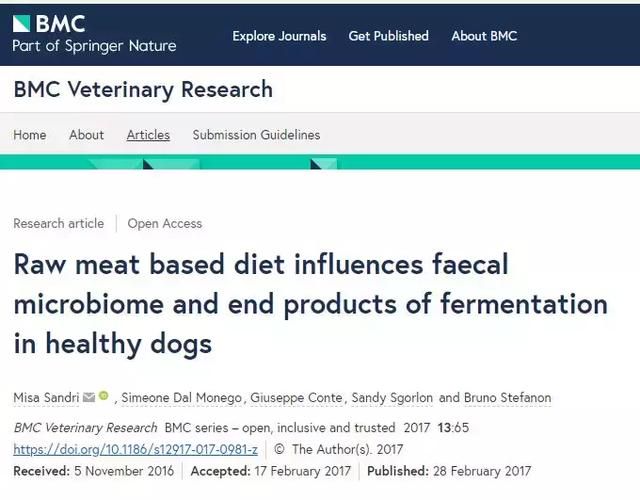The width and height of the screenshot is (640, 500).
Task: Switch to the Articles tab
Action: point(148,135)
